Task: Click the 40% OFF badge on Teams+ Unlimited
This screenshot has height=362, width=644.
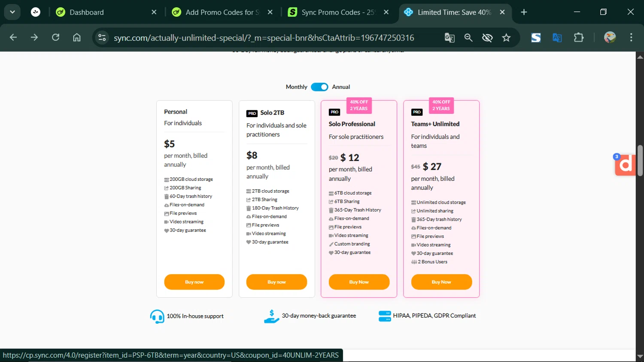Action: coord(441,105)
